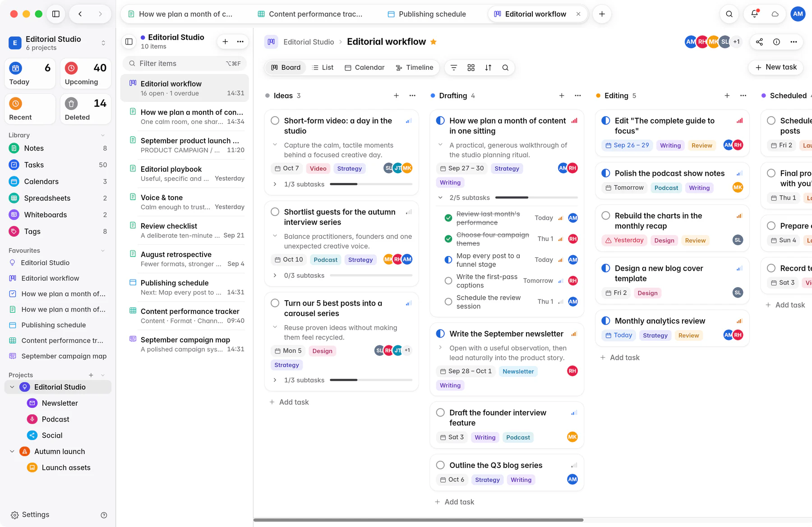
Task: Click the Filter items field
Action: (x=185, y=64)
